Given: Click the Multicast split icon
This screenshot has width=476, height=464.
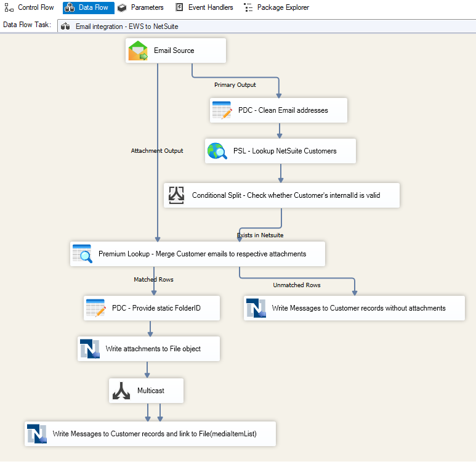Looking at the screenshot, I should (x=121, y=391).
